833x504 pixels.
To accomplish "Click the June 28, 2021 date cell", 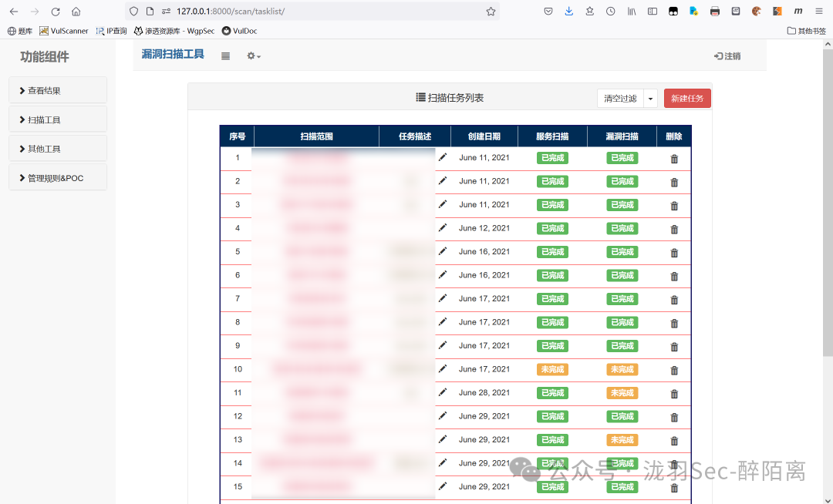I will pos(484,392).
